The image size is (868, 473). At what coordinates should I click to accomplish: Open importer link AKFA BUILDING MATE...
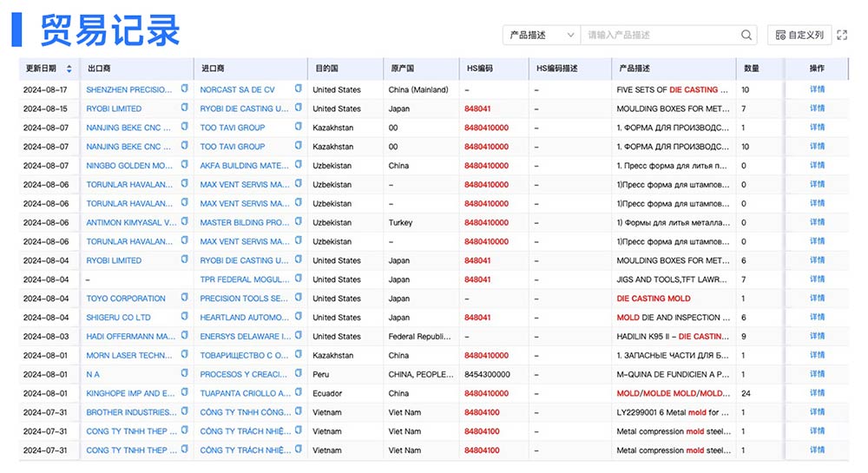244,166
